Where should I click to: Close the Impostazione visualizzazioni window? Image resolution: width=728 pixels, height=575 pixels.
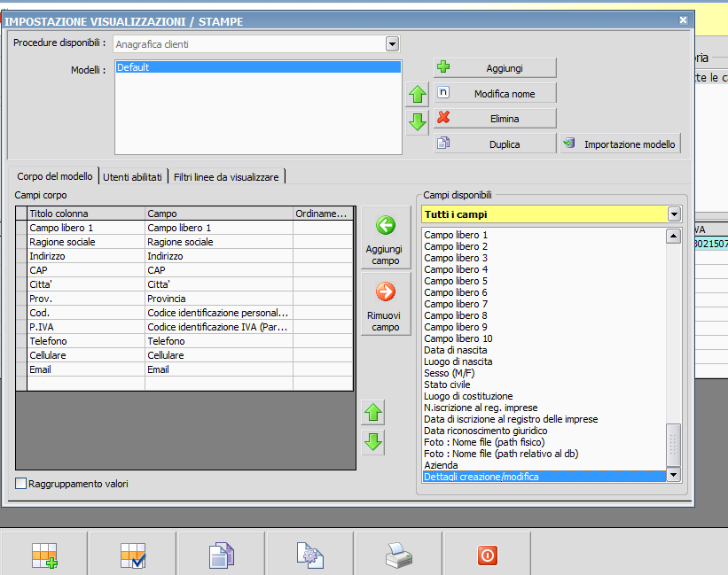pos(683,20)
